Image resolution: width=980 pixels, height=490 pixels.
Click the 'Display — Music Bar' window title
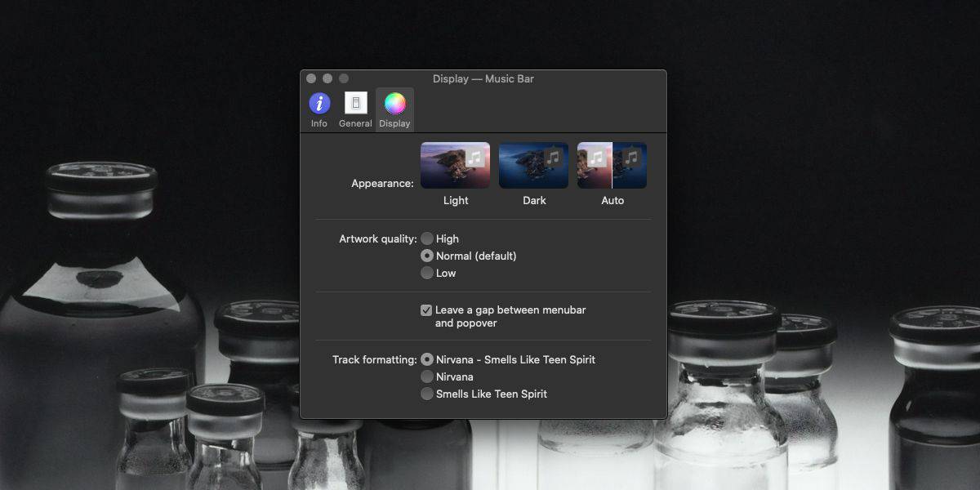483,79
